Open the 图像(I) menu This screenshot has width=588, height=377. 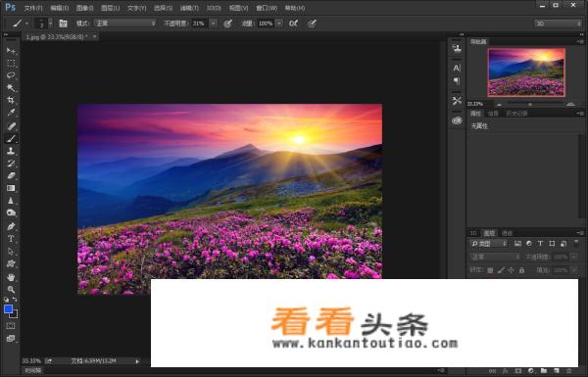click(x=84, y=8)
